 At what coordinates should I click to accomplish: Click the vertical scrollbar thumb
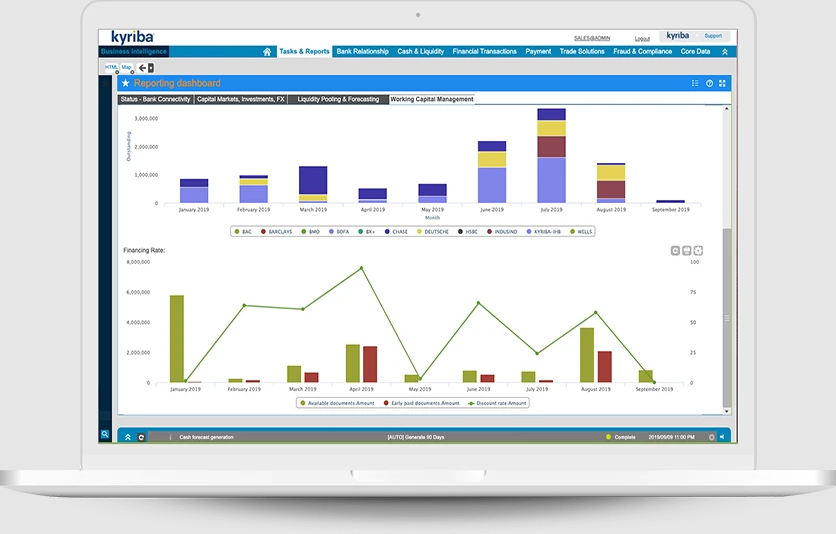click(727, 318)
